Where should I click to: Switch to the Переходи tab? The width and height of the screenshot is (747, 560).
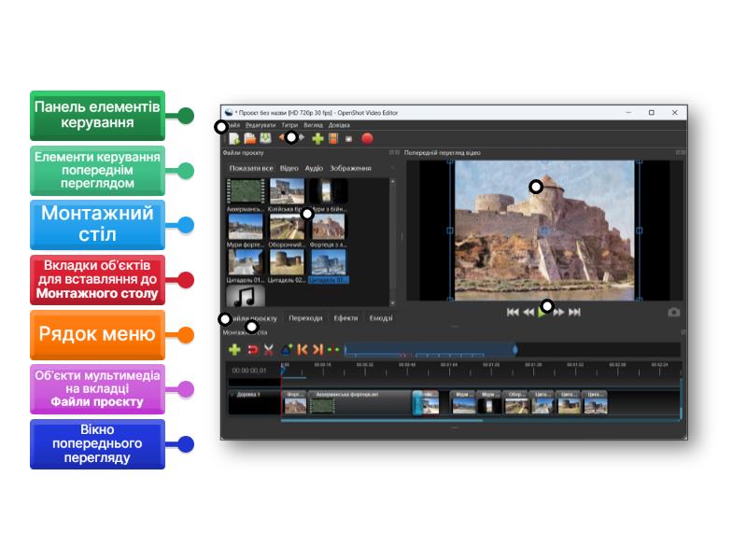(x=305, y=318)
